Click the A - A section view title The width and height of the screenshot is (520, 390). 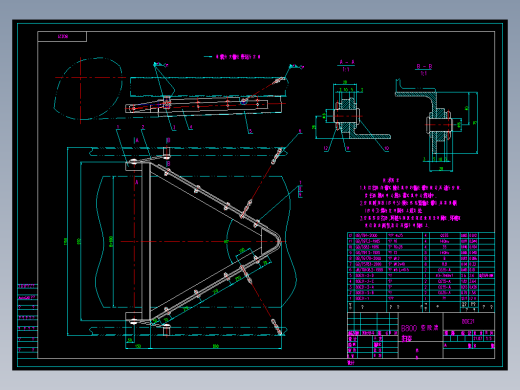[x=347, y=62]
